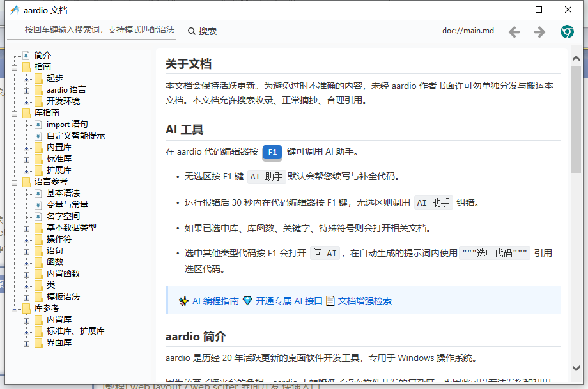Click the doc://main.md address text
The height and width of the screenshot is (389, 588).
(x=468, y=31)
